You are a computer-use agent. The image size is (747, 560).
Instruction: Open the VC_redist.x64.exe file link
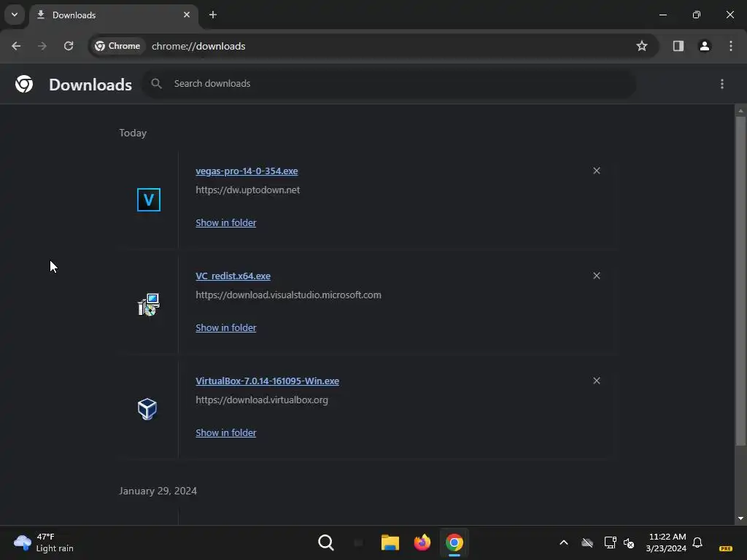point(233,276)
